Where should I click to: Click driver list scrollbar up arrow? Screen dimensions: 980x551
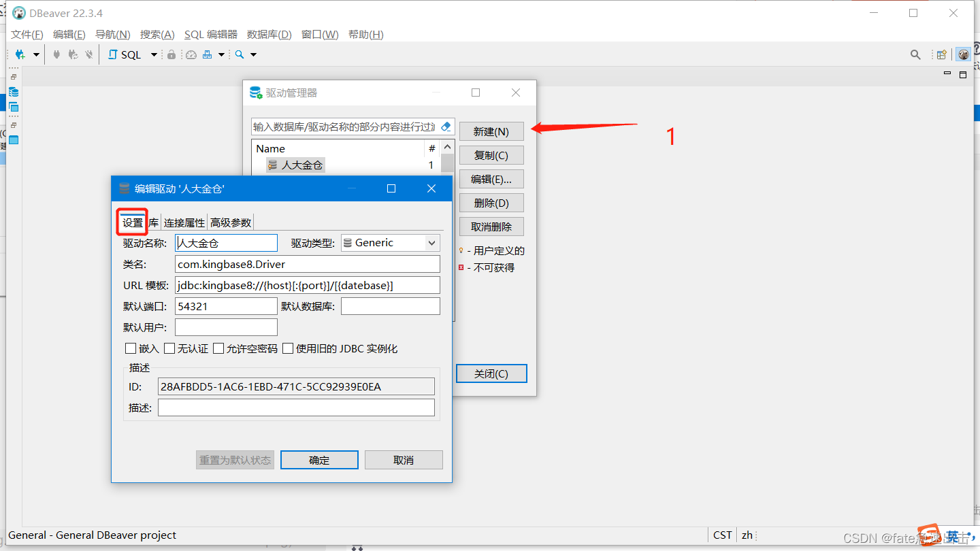(x=447, y=147)
